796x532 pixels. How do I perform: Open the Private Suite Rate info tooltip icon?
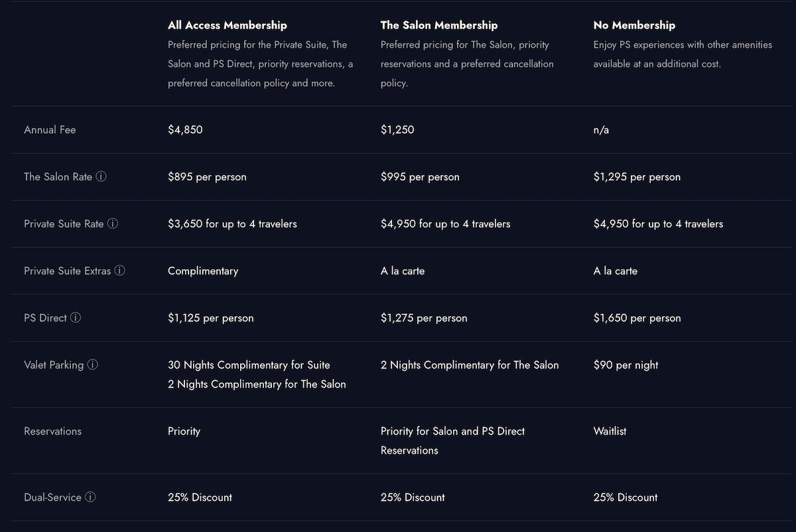113,224
